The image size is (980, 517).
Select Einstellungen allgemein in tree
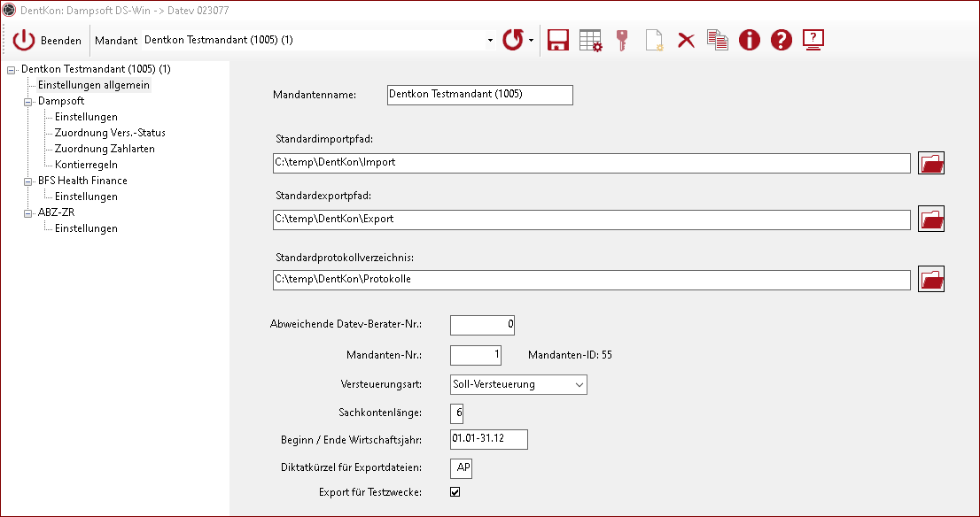[94, 85]
